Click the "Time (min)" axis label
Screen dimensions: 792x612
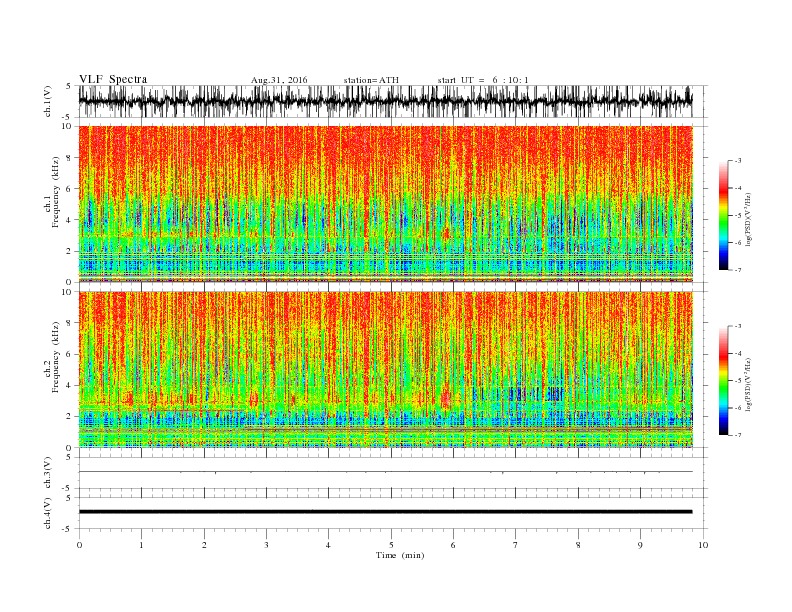point(400,555)
